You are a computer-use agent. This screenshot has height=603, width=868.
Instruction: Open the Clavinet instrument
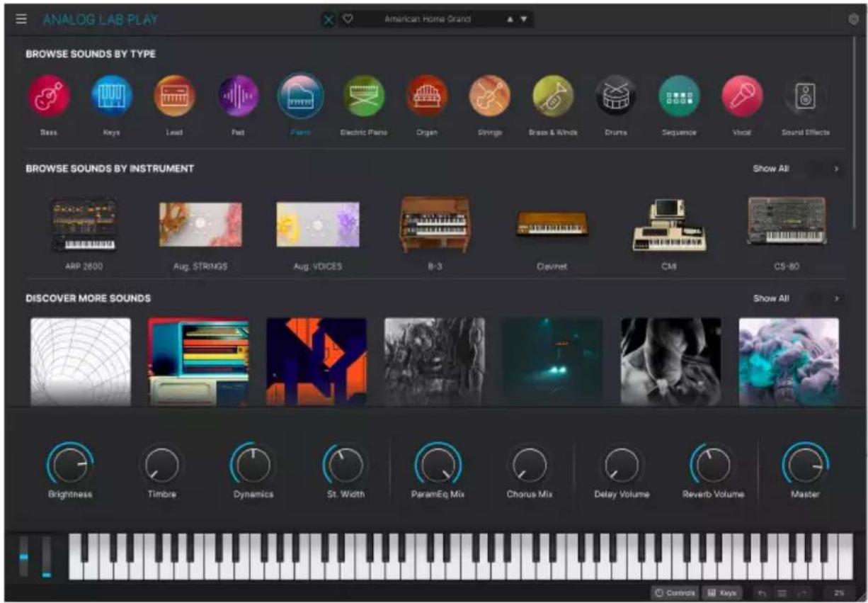(x=552, y=225)
